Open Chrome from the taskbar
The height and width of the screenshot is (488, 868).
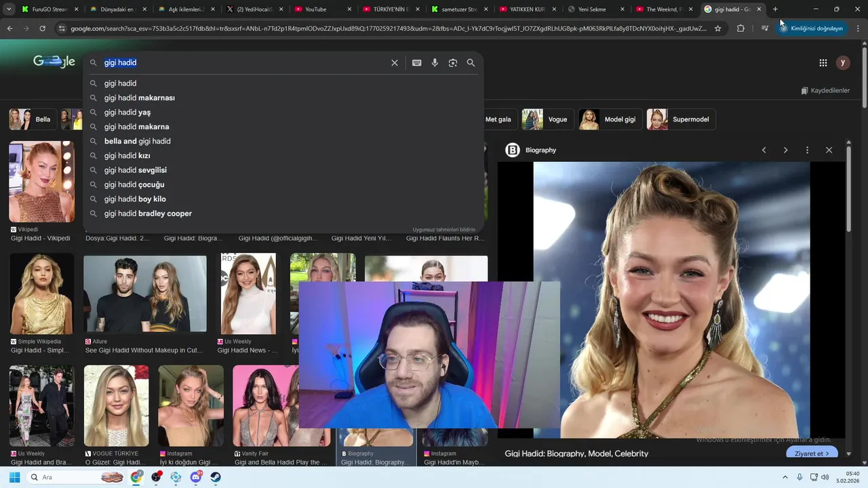tap(137, 477)
